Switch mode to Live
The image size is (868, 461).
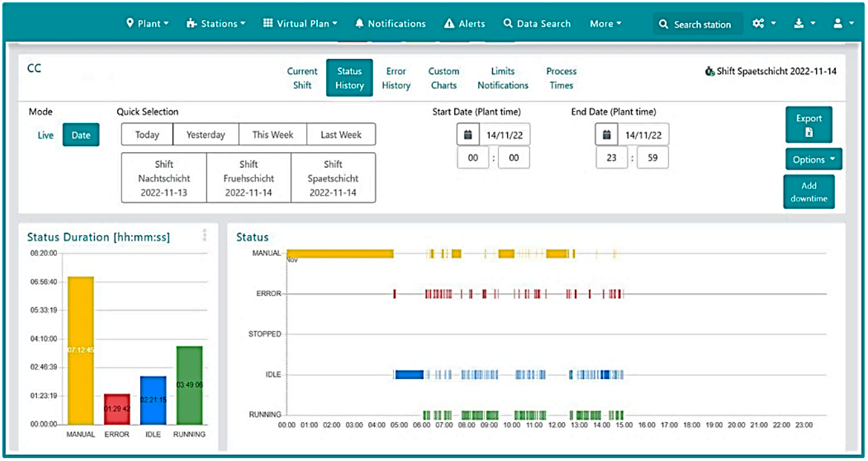[x=45, y=135]
